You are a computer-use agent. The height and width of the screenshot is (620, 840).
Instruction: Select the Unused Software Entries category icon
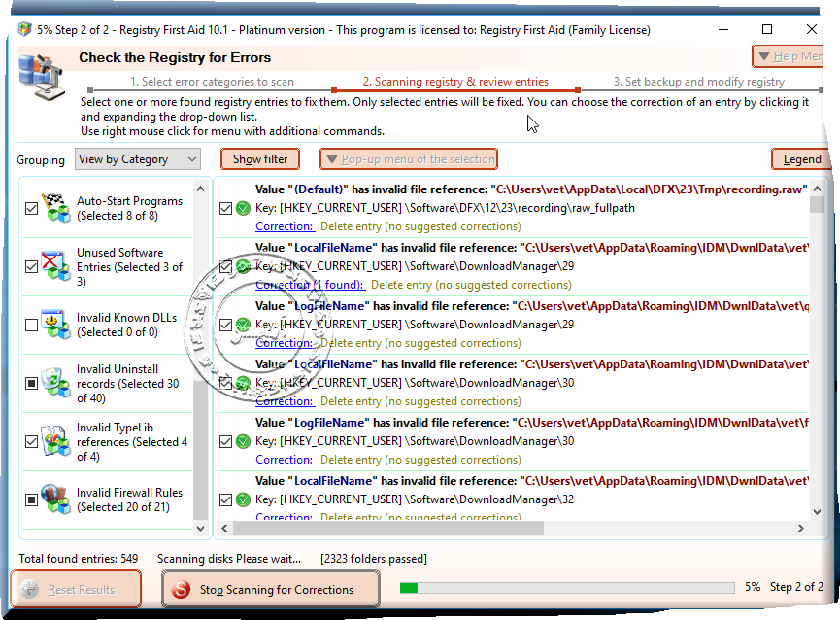56,266
